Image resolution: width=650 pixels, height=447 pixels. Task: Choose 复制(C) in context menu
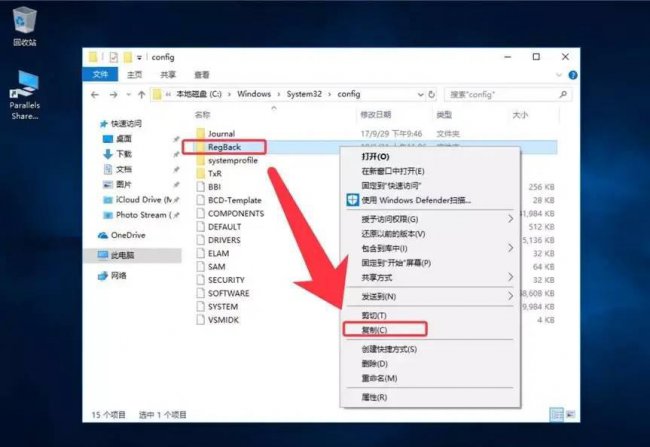[x=430, y=330]
